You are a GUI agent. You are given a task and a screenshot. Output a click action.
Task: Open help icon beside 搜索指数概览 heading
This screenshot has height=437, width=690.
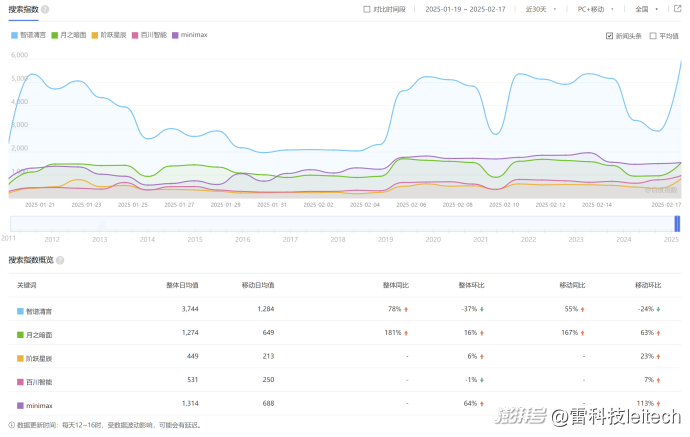point(60,260)
